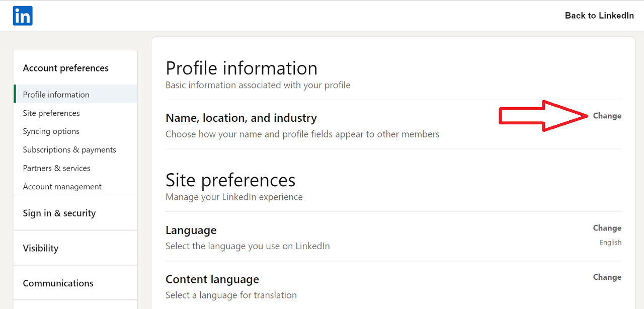Click the Language setting title
Image resolution: width=644 pixels, height=309 pixels.
coord(191,230)
